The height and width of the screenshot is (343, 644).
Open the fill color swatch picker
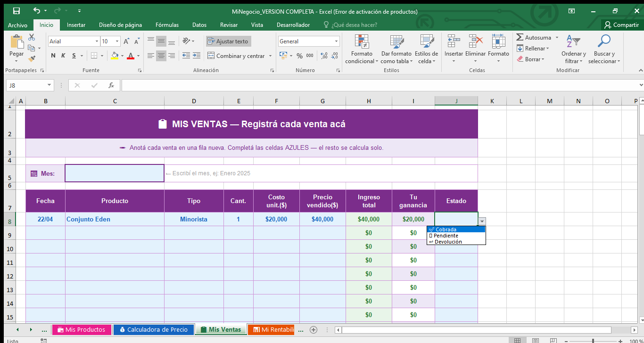(x=116, y=56)
